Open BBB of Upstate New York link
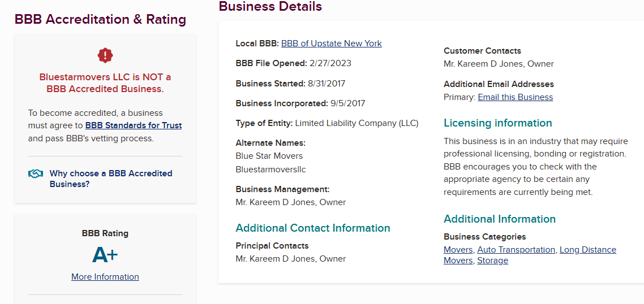This screenshot has height=304, width=644. (x=332, y=44)
